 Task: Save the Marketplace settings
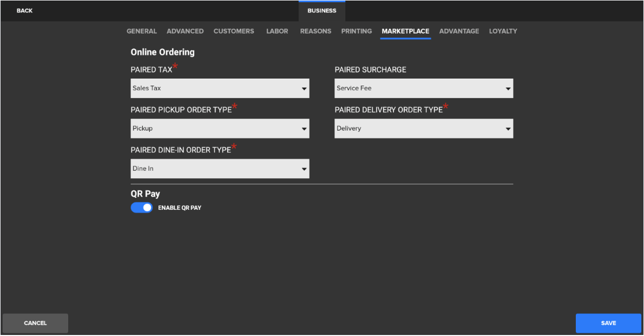[x=608, y=323]
